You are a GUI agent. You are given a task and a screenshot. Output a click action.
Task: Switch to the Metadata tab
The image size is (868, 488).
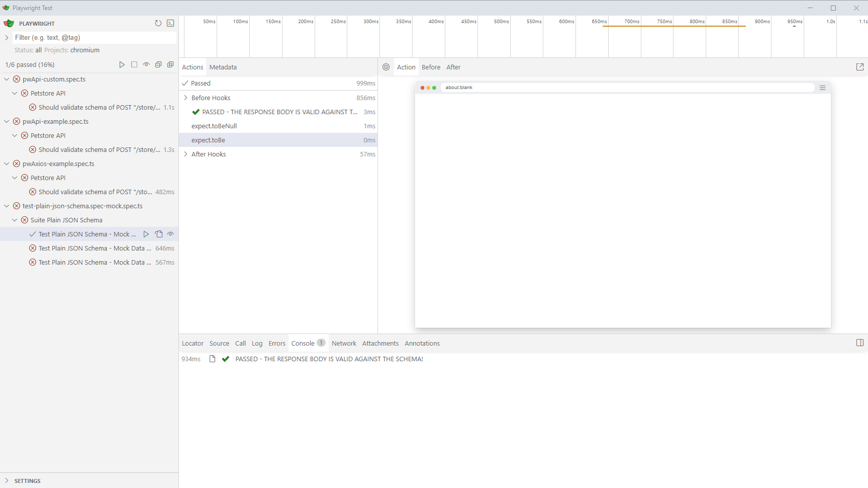pyautogui.click(x=223, y=67)
